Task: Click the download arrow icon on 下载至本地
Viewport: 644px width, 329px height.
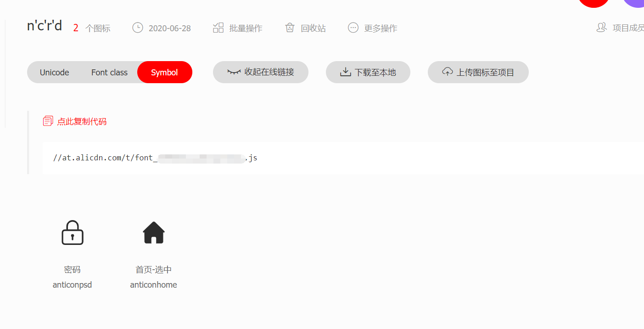Action: tap(345, 72)
